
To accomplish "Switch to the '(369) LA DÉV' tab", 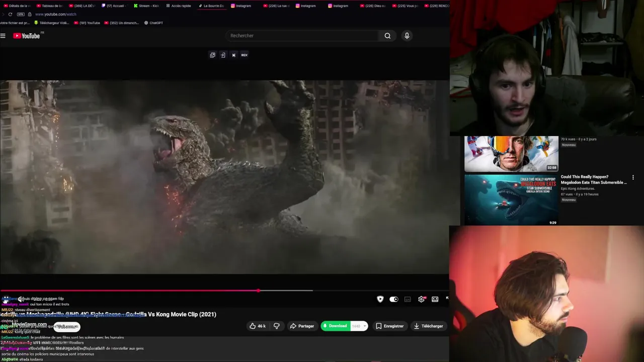I will point(82,6).
